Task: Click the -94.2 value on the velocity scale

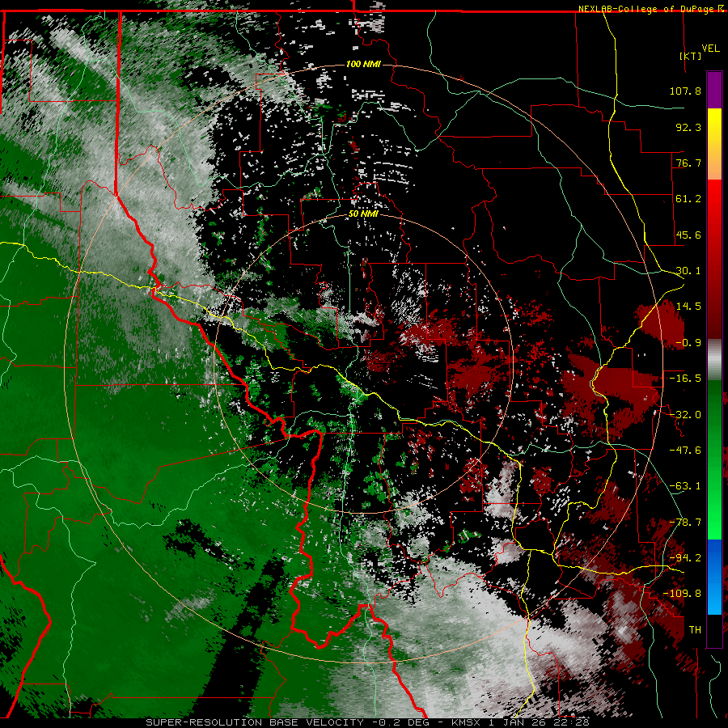Action: 685,557
